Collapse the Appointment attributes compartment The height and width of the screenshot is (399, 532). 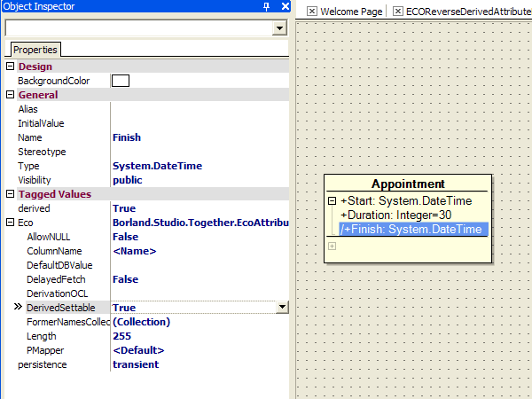click(x=332, y=201)
